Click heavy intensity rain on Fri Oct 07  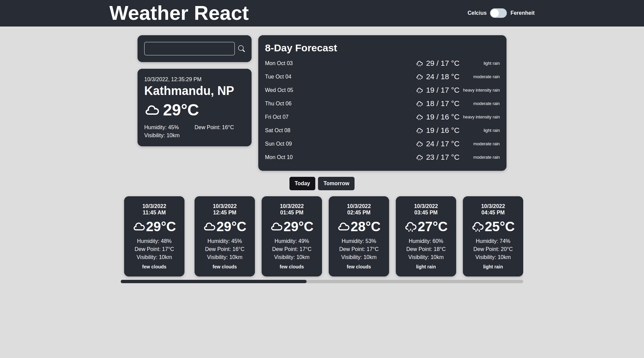click(481, 117)
